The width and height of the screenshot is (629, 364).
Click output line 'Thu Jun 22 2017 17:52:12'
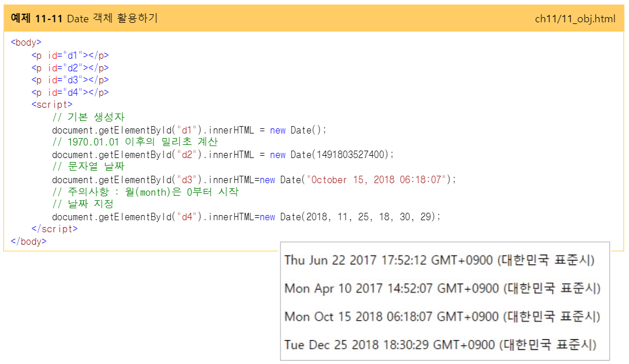pos(439,260)
